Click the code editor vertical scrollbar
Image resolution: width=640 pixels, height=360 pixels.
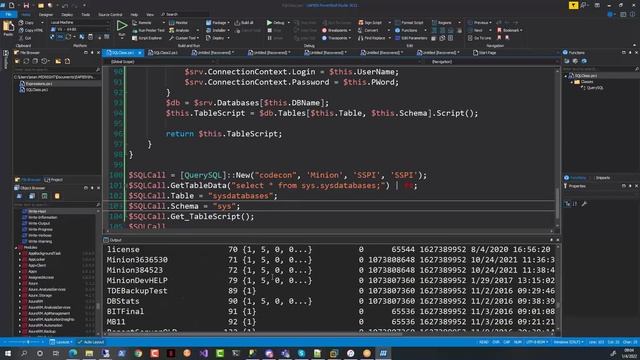point(557,149)
